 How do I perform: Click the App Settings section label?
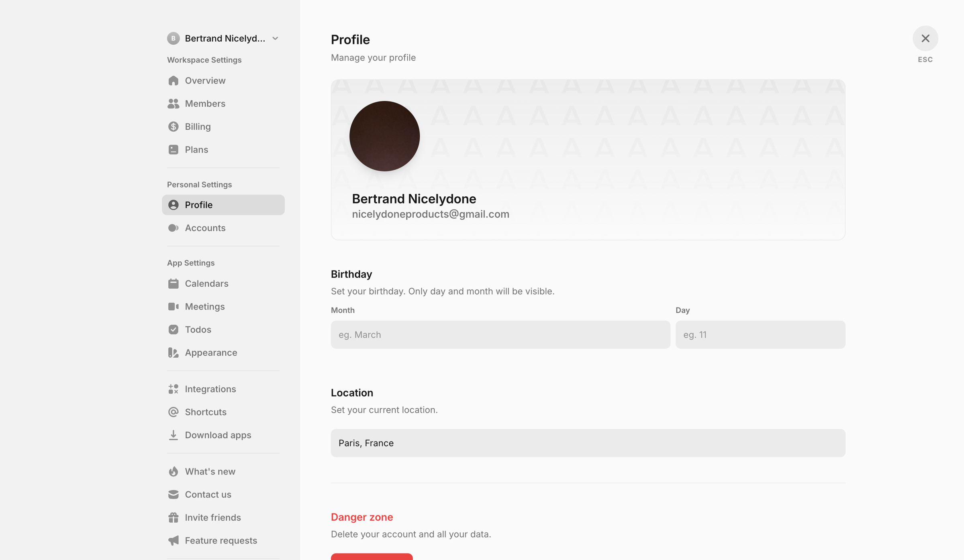pos(191,263)
